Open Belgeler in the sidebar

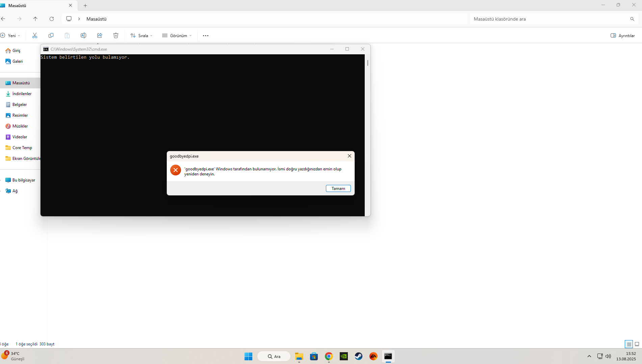[20, 105]
